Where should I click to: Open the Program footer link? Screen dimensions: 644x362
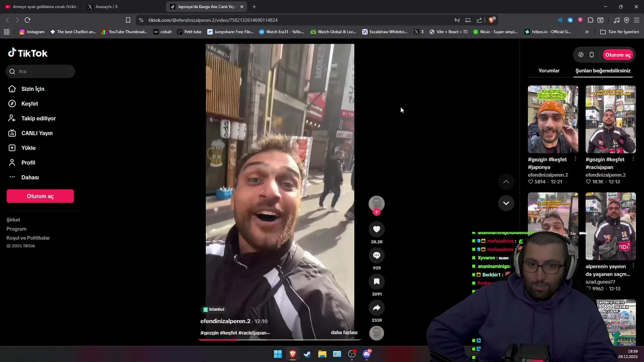tap(17, 229)
